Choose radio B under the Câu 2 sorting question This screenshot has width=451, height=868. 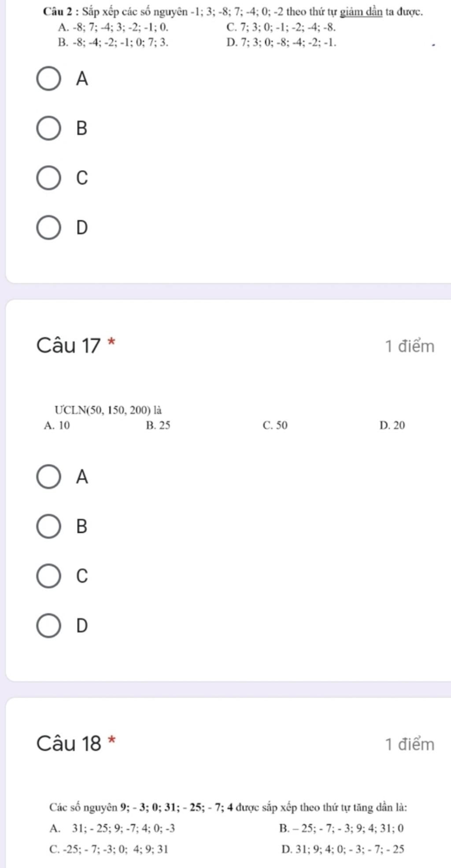click(x=48, y=129)
